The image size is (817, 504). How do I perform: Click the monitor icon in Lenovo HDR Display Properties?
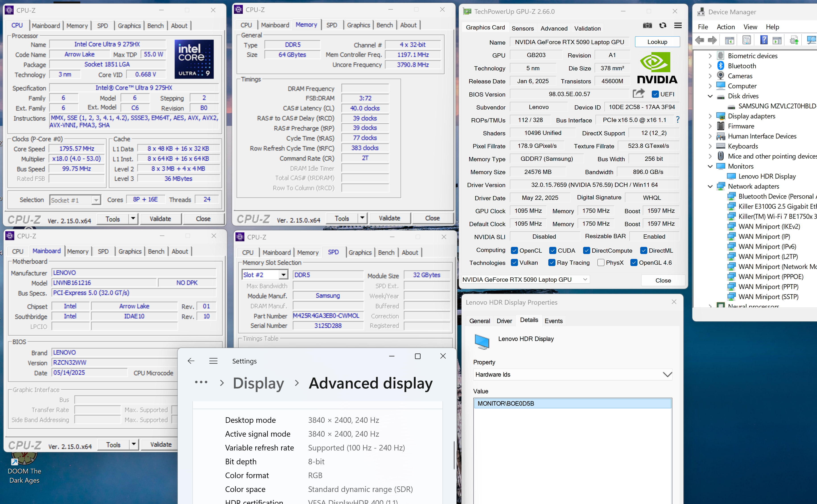click(482, 342)
